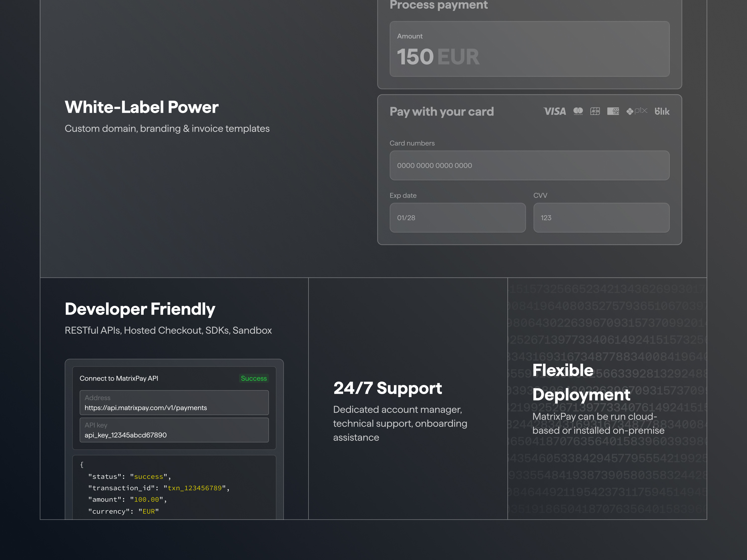Click the 24/7 Support heading
Screen dimensions: 747x560
click(x=387, y=388)
